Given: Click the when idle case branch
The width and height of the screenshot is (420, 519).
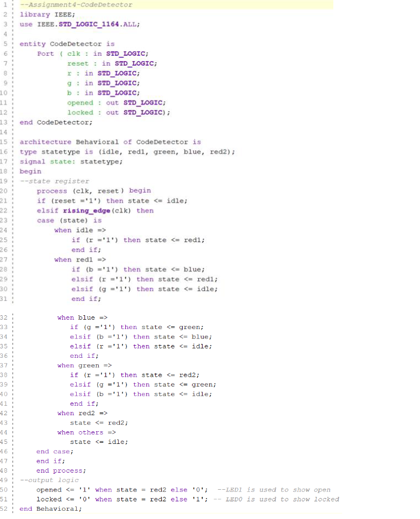Looking at the screenshot, I should click(79, 230).
